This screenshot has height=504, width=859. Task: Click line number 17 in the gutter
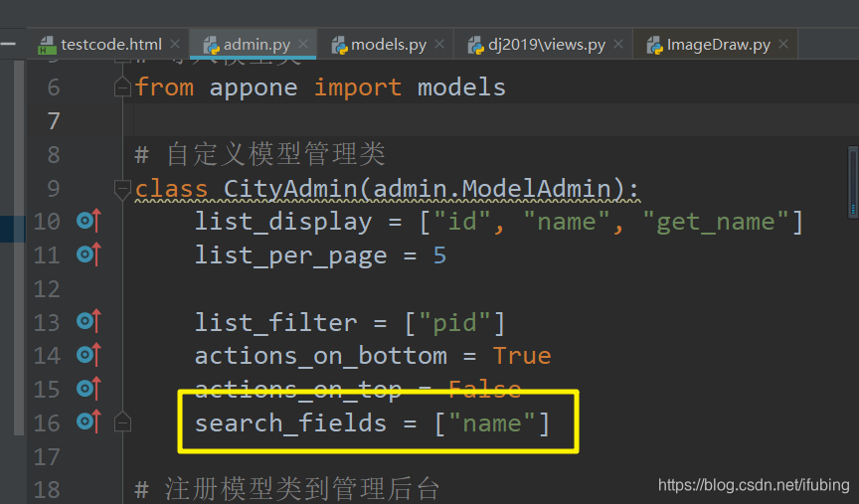pyautogui.click(x=47, y=456)
